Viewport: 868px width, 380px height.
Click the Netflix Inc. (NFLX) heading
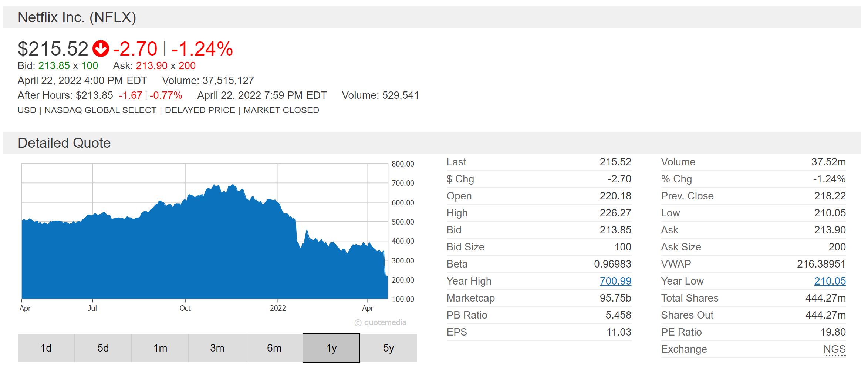coord(77,17)
